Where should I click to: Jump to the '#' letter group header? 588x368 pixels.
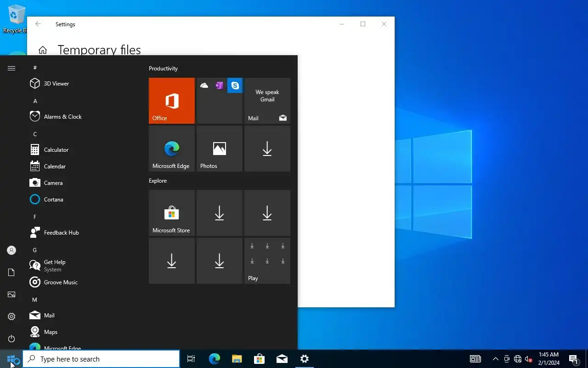point(35,68)
